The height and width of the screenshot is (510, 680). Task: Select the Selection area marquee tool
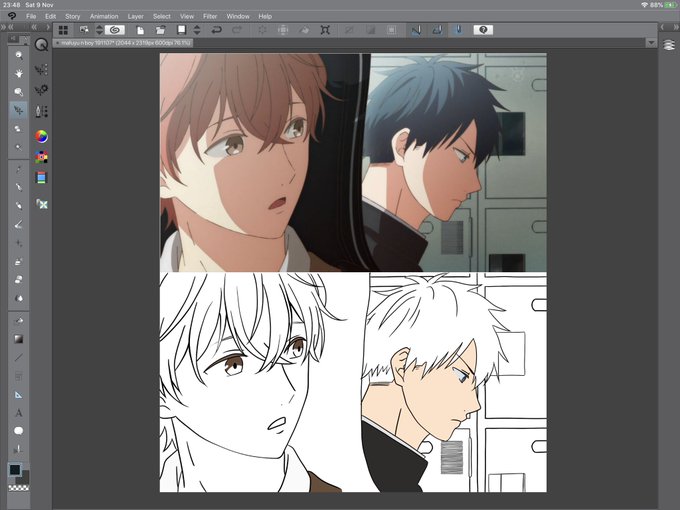[19, 129]
